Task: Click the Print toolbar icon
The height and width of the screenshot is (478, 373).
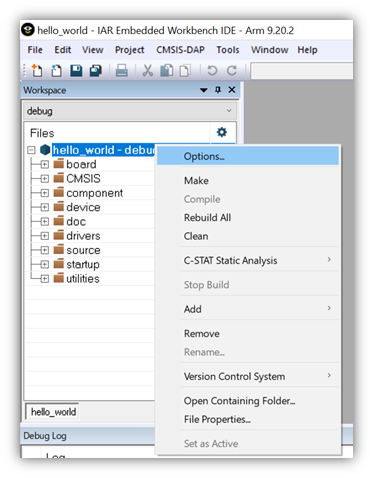Action: click(121, 71)
